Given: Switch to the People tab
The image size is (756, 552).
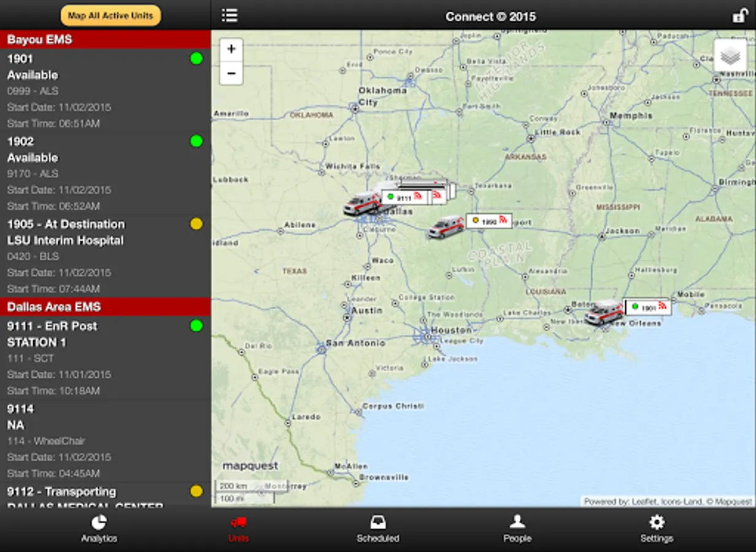Looking at the screenshot, I should (517, 529).
